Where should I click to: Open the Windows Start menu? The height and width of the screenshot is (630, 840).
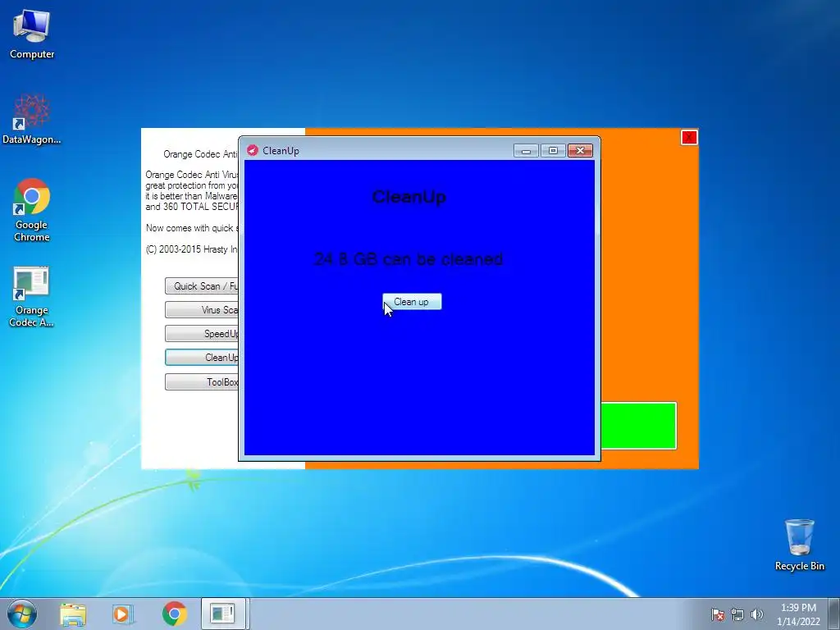pyautogui.click(x=22, y=614)
